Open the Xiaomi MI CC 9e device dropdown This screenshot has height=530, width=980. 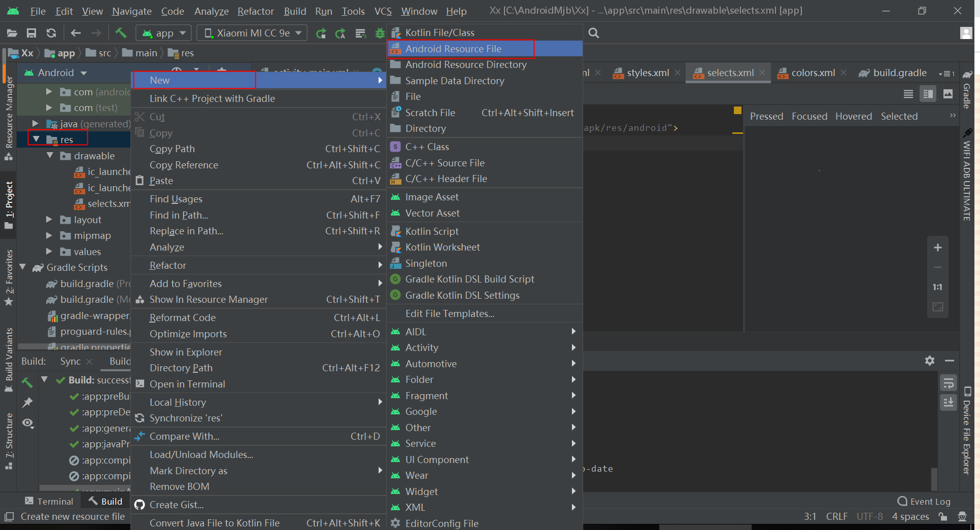(251, 32)
